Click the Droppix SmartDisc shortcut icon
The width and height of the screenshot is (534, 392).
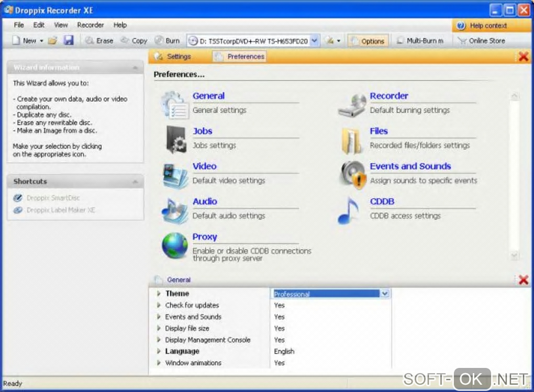click(x=18, y=197)
